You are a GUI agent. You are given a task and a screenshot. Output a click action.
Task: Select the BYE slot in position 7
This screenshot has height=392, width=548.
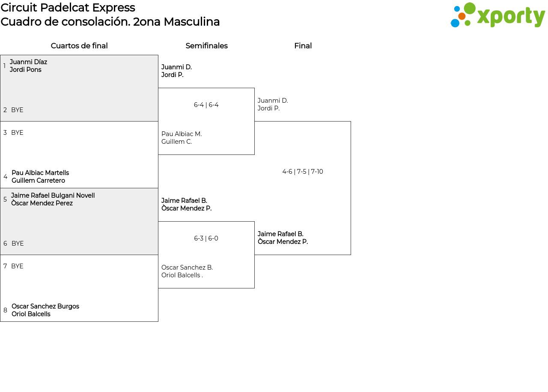pyautogui.click(x=17, y=266)
